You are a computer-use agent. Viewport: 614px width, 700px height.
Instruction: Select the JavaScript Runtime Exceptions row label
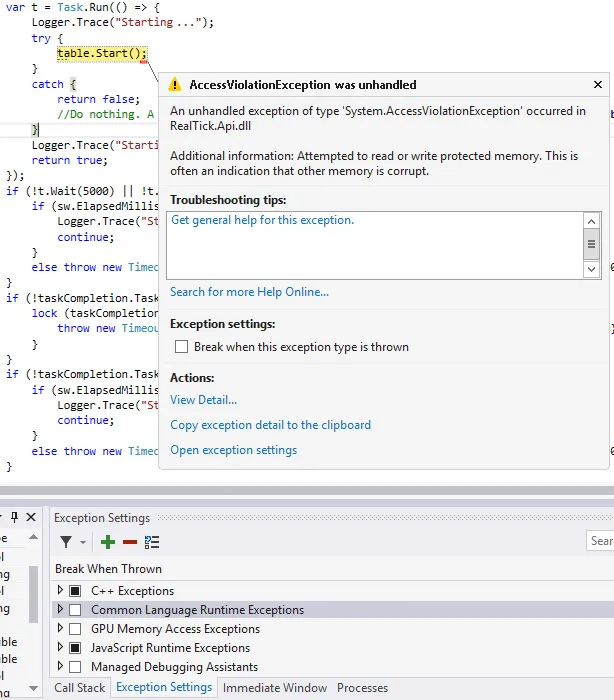(x=171, y=648)
